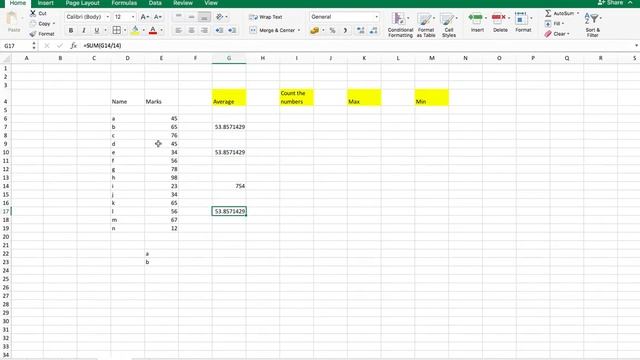Click the Cut scissors icon
Screen dimensions: 640x360
coord(33,13)
